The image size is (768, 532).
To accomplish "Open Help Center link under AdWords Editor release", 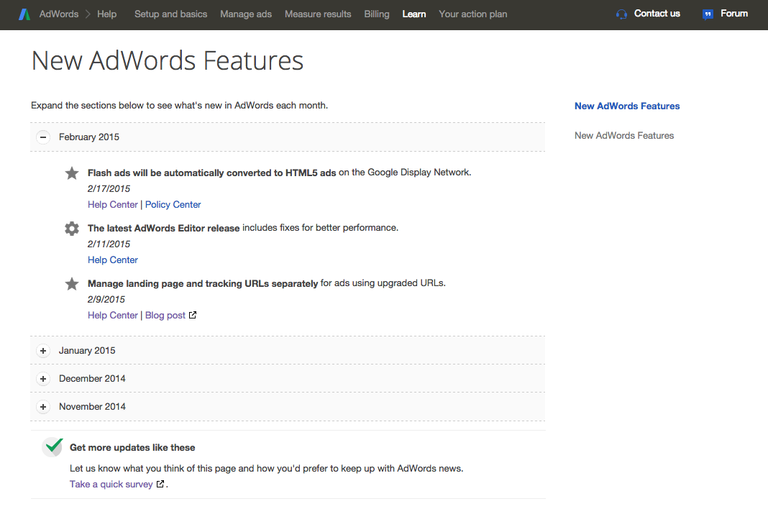I will 113,260.
